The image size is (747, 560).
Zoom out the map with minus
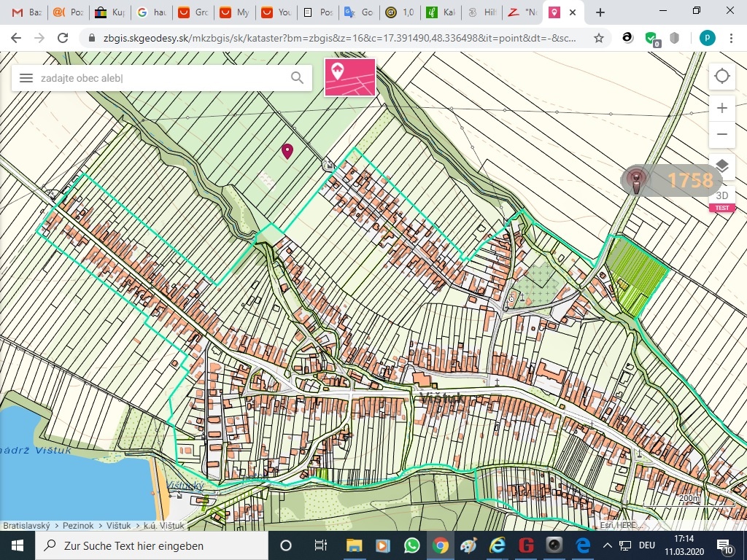(x=721, y=134)
